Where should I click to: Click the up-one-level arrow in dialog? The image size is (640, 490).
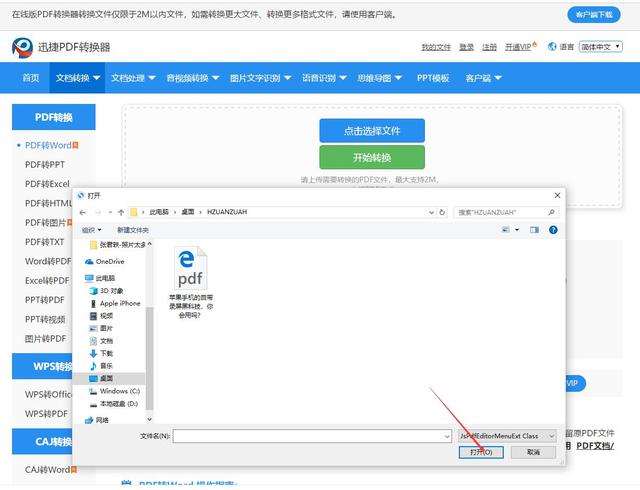[x=121, y=212]
